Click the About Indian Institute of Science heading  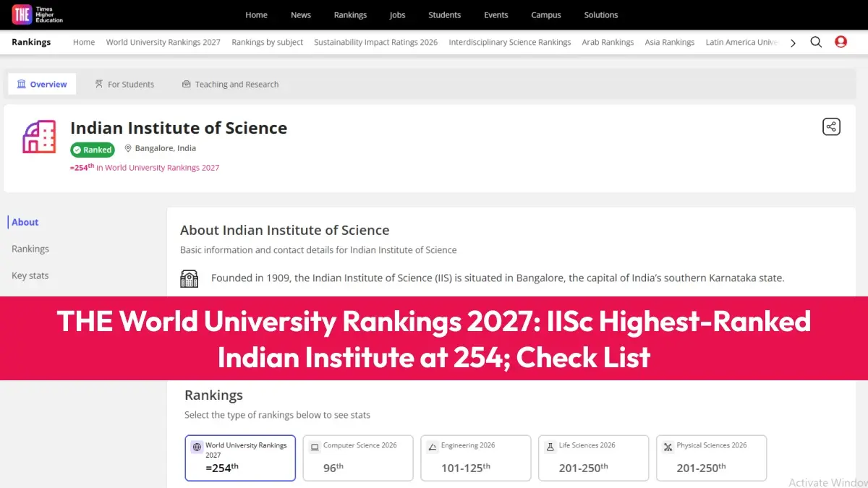click(285, 230)
